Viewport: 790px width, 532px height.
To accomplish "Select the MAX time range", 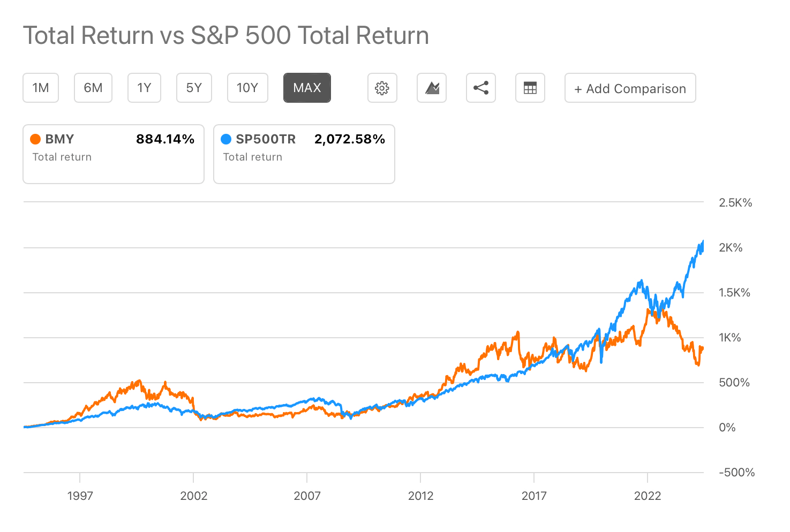I will (x=307, y=88).
